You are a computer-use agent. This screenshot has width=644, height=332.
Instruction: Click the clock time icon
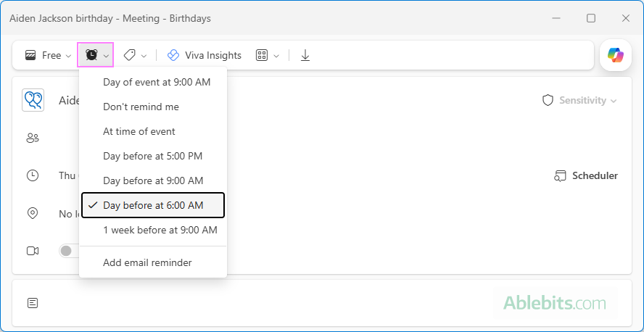pos(33,175)
